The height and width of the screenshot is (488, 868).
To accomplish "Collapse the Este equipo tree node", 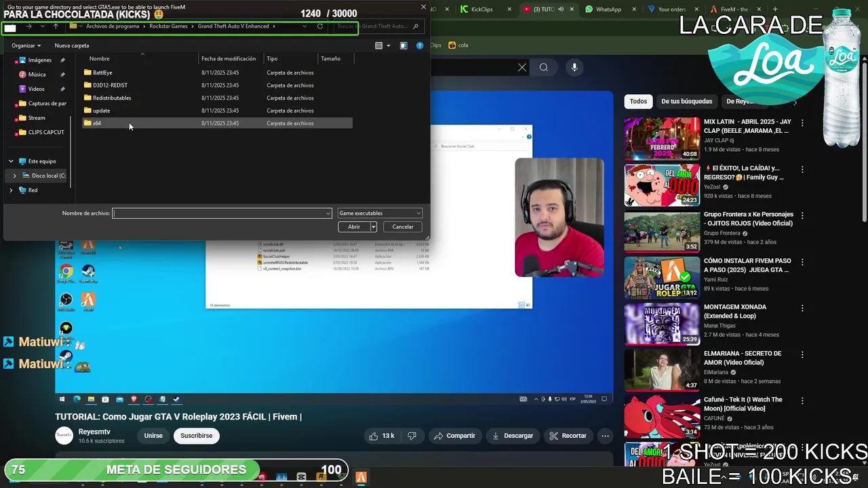I will click(x=11, y=161).
